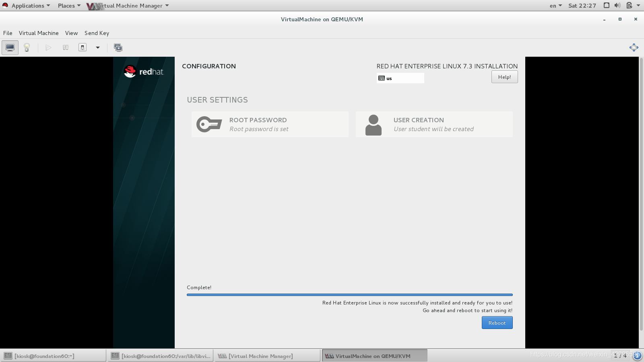Show virtual hardware details lightbulb icon
Screen dimensions: 644x362
click(27, 47)
